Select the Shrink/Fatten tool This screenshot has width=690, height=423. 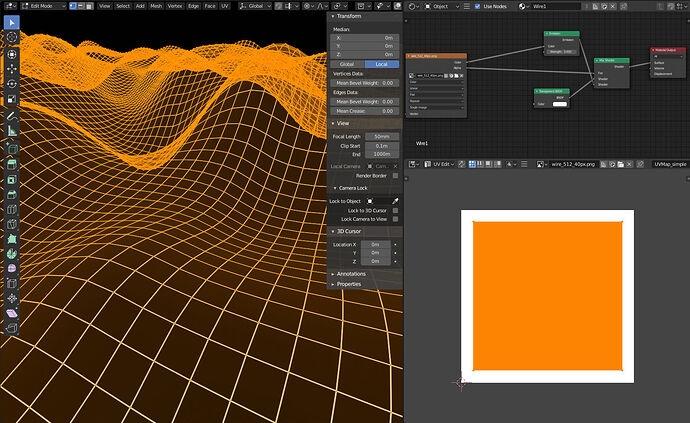click(12, 298)
